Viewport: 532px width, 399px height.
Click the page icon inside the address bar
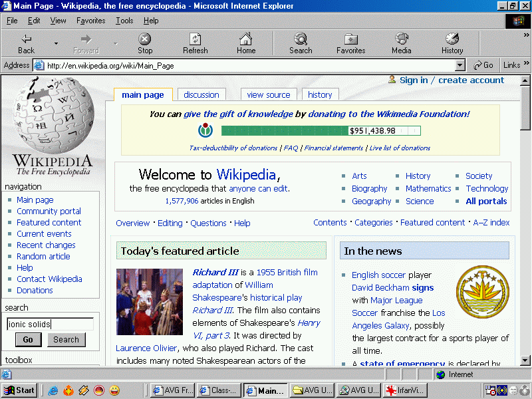pyautogui.click(x=39, y=65)
